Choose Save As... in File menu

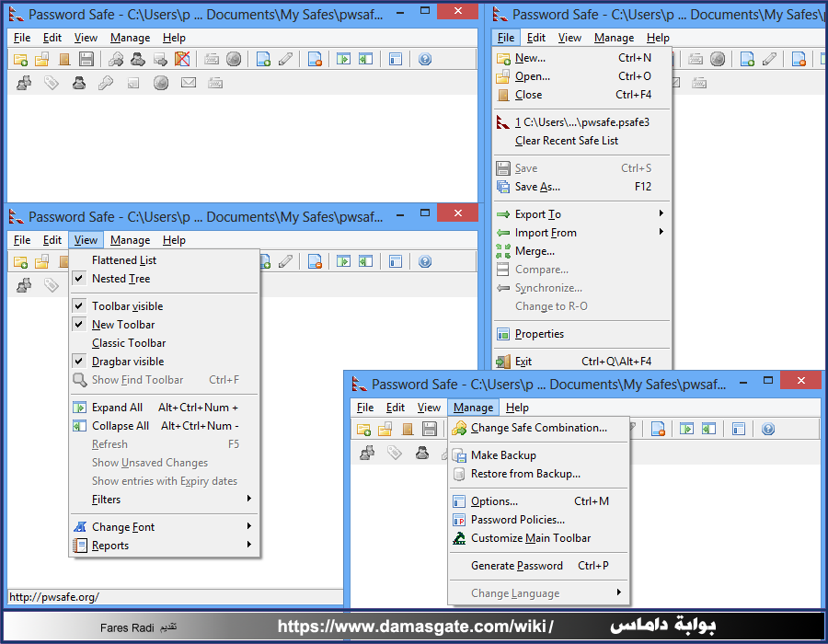(581, 187)
